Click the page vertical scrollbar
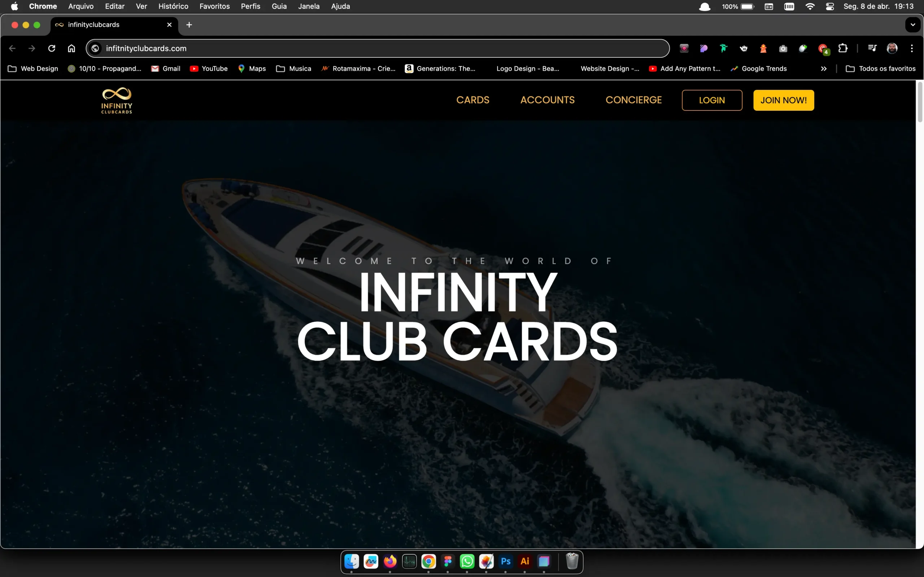 [920, 102]
